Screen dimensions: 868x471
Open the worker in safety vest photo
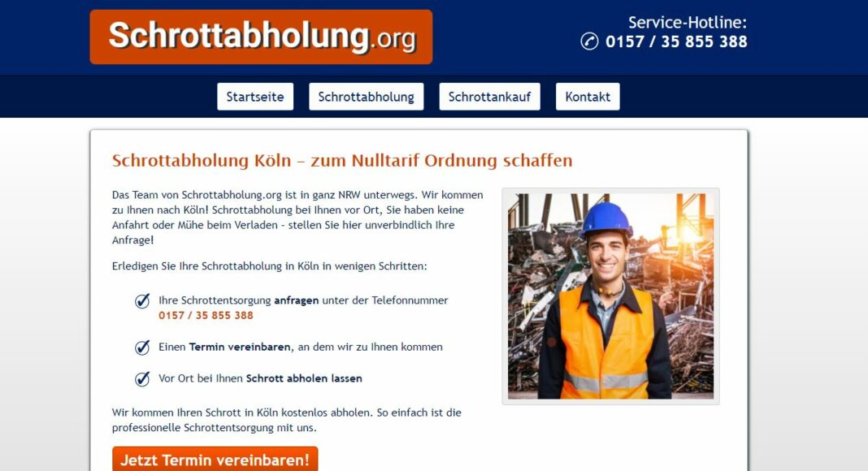(x=610, y=296)
